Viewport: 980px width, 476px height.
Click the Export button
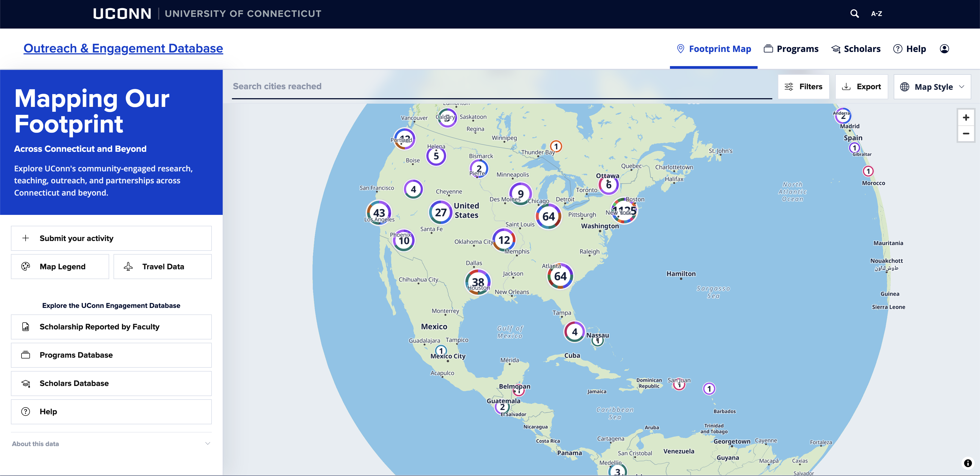point(861,87)
